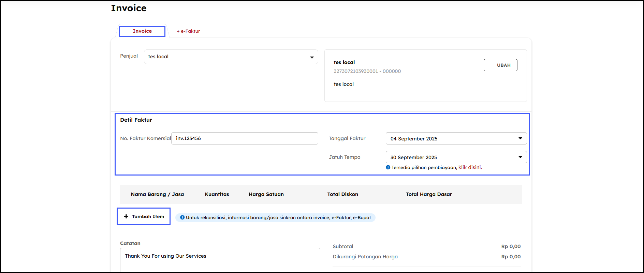This screenshot has width=644, height=273.
Task: Click the Nama Barang / Jasa column header
Action: (x=157, y=194)
